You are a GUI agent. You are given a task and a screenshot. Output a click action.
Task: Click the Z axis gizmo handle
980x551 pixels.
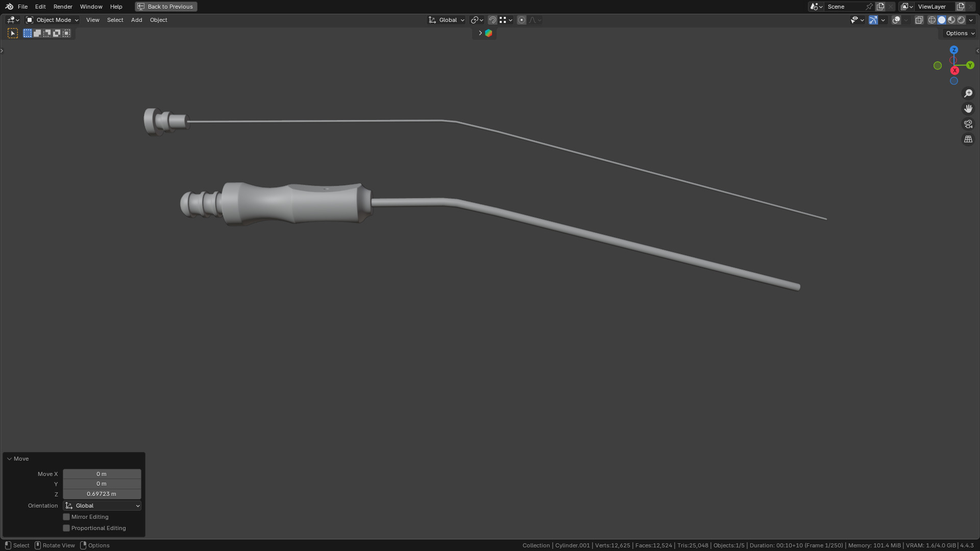953,50
